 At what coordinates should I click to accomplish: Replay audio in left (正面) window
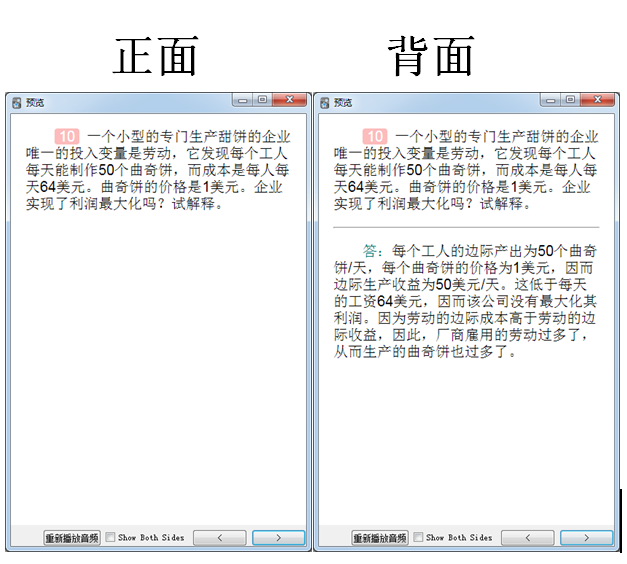72,538
